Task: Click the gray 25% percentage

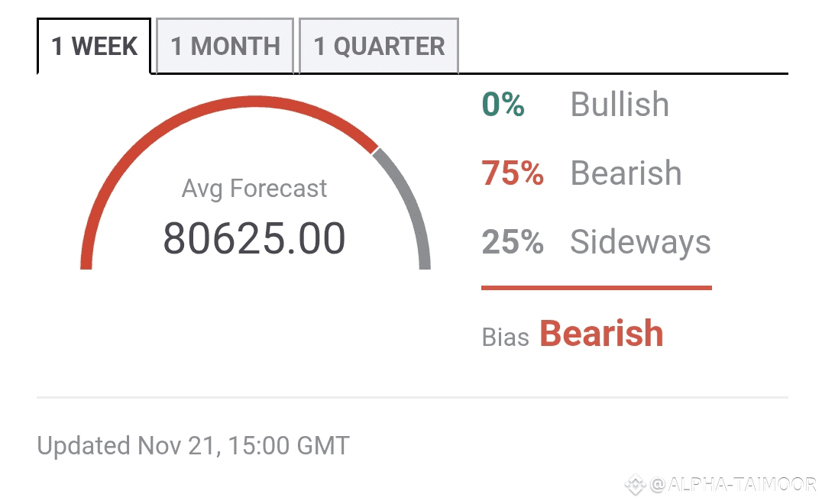Action: pyautogui.click(x=513, y=242)
